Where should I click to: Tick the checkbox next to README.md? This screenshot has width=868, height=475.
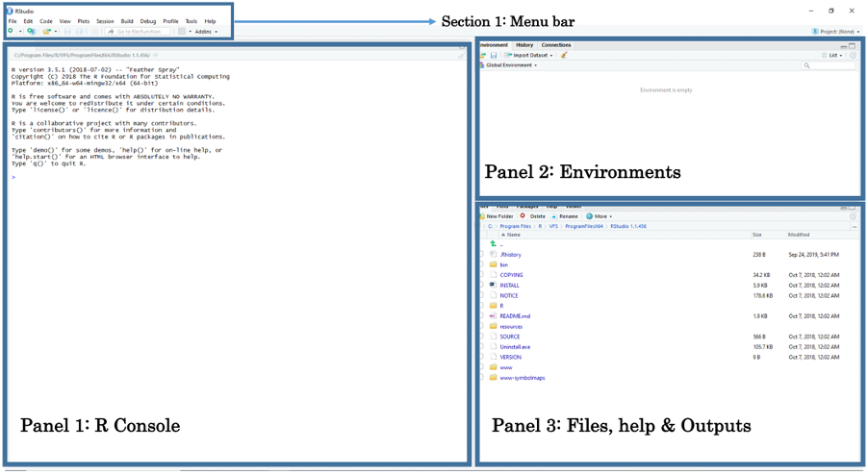pos(481,316)
